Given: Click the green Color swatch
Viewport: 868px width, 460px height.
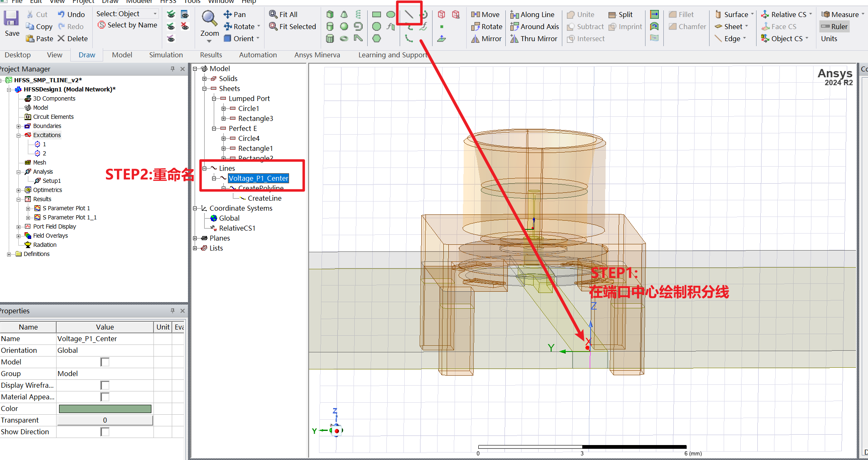Looking at the screenshot, I should (x=105, y=408).
